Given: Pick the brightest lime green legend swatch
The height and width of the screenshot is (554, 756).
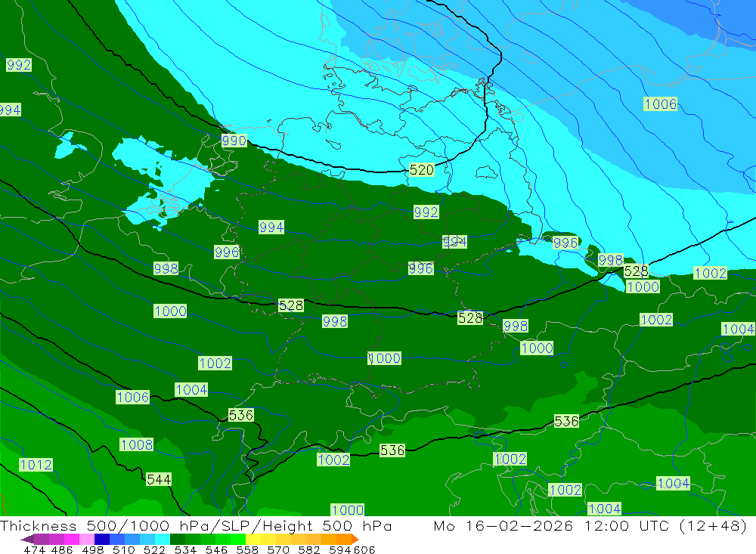Looking at the screenshot, I should click(x=237, y=539).
